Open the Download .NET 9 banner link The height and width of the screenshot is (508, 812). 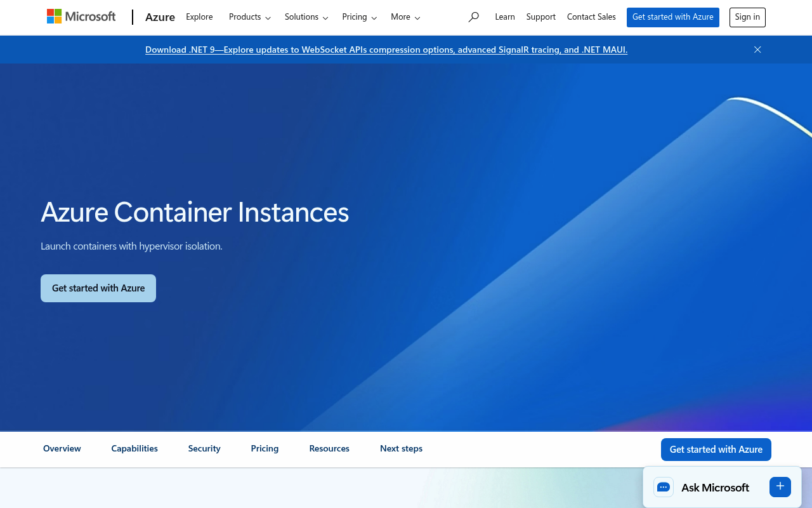pyautogui.click(x=386, y=50)
